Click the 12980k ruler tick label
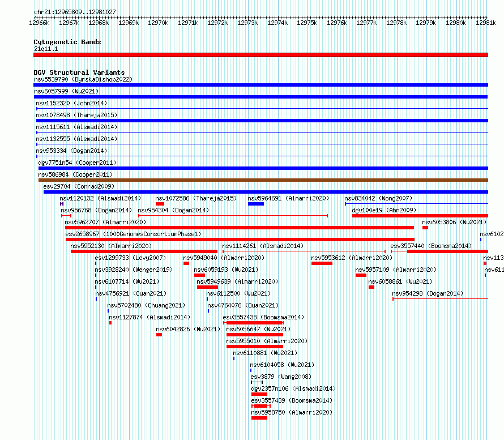This screenshot has height=440, width=504. click(456, 23)
